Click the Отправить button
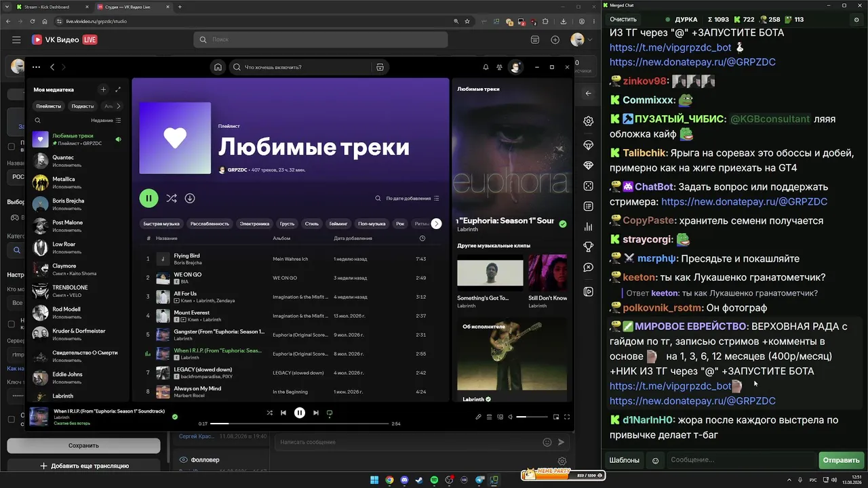This screenshot has height=488, width=868. point(841,460)
